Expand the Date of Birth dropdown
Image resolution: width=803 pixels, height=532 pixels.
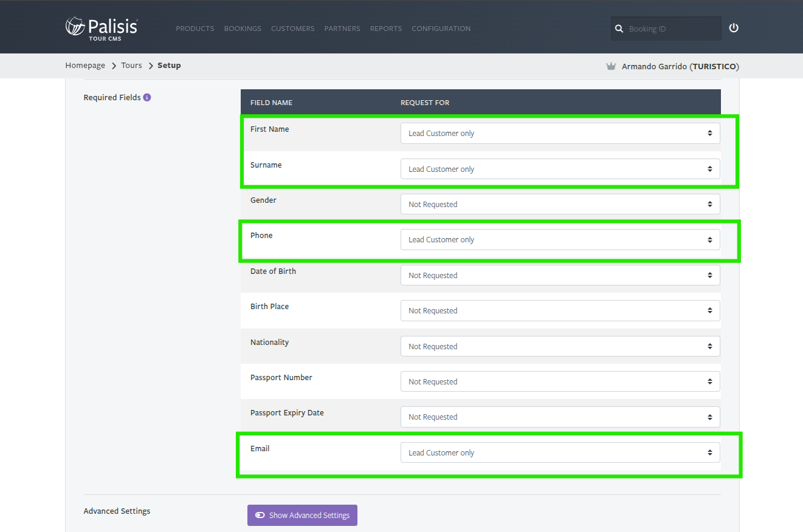tap(560, 275)
